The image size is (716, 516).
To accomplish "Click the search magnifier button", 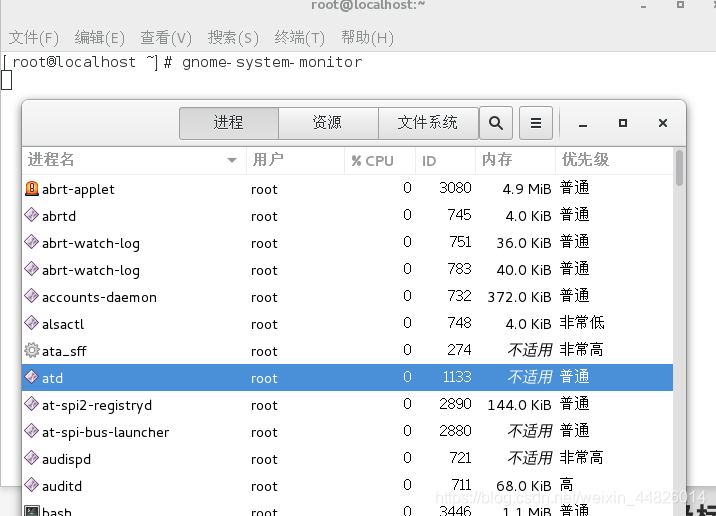I will [x=496, y=123].
